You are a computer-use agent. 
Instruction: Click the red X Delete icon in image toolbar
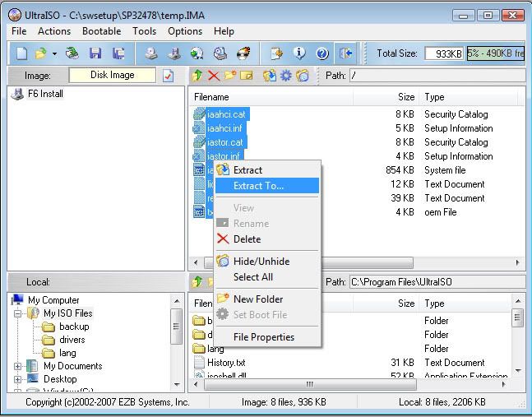click(214, 76)
